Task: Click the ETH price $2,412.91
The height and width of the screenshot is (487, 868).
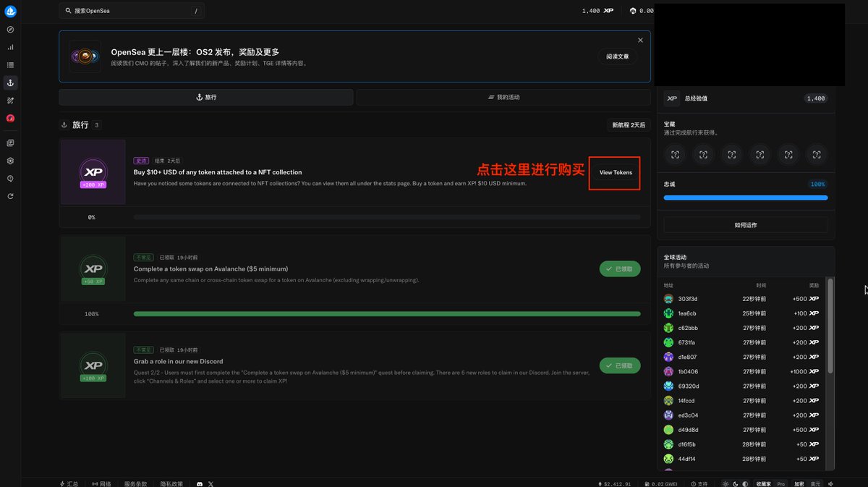Action: [615, 483]
